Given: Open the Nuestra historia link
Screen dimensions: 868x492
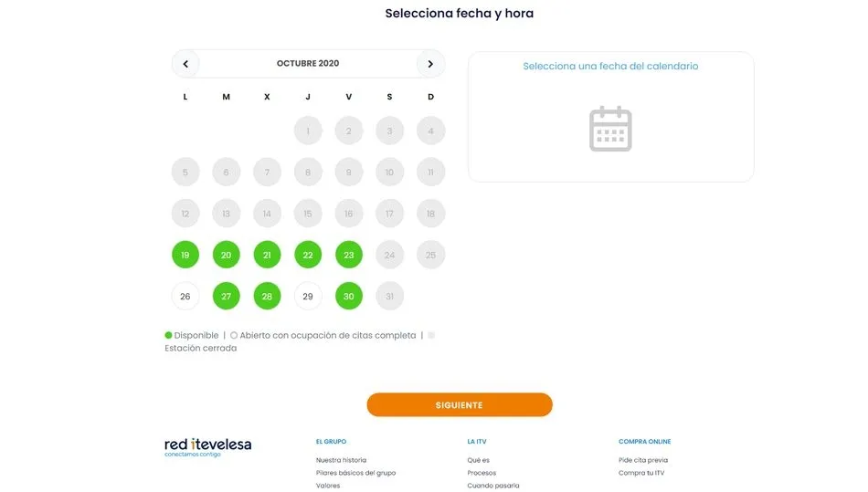Looking at the screenshot, I should pyautogui.click(x=341, y=460).
